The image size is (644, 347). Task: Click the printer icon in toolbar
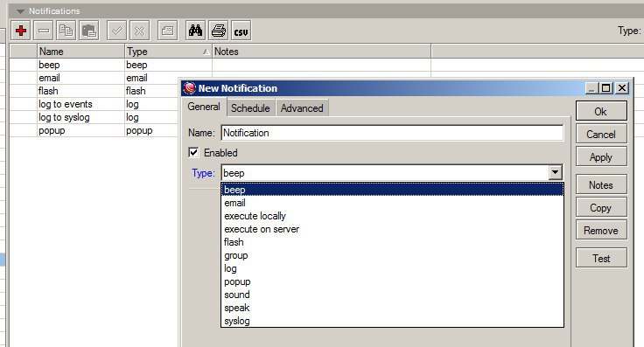pos(219,31)
